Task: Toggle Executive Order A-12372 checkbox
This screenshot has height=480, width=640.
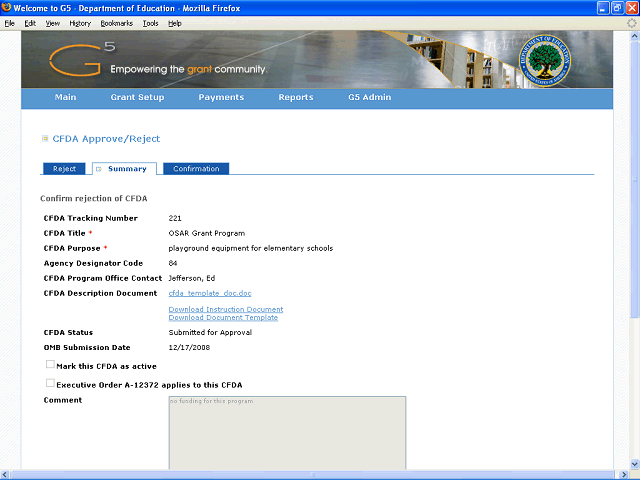Action: pos(50,383)
